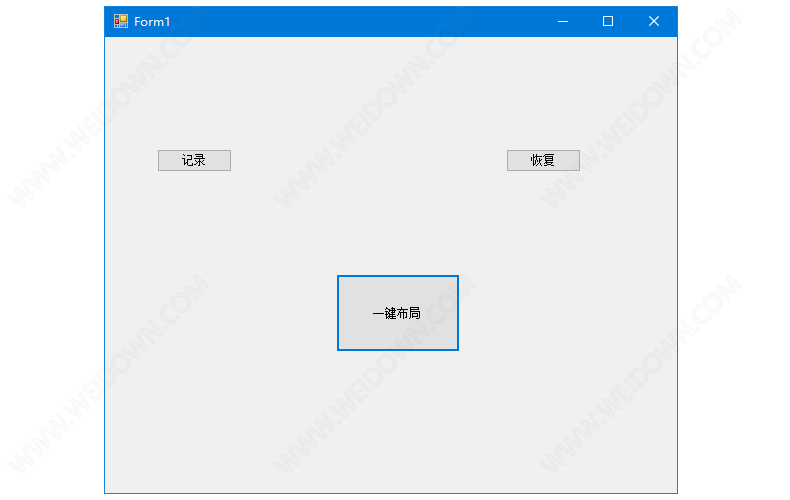This screenshot has height=500, width=790.
Task: Click the Form1 title text
Action: coord(152,22)
